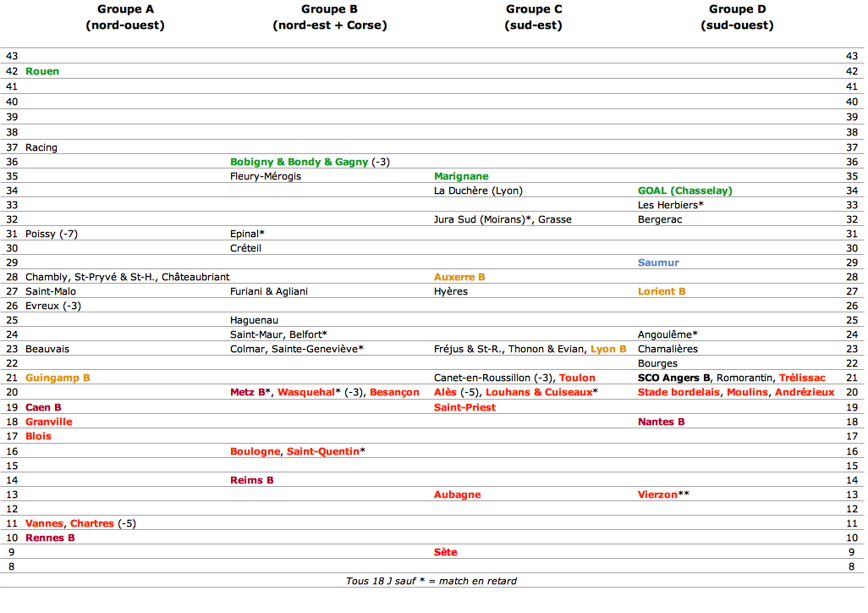This screenshot has width=868, height=613.
Task: Select Angoulême* entry
Action: (667, 334)
